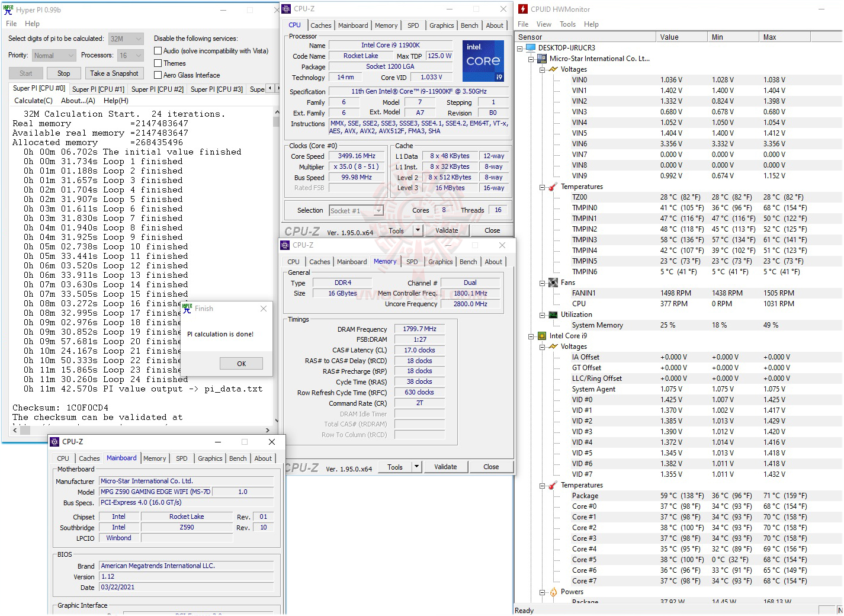Viewport: 844px width, 616px height.
Task: Click the Temperatures thermometer icon under Micro-Star
Action: point(553,187)
